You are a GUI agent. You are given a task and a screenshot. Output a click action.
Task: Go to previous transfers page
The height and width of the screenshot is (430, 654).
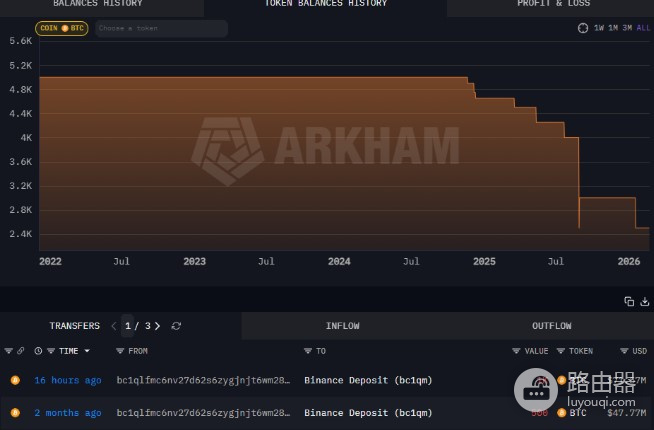pos(114,326)
